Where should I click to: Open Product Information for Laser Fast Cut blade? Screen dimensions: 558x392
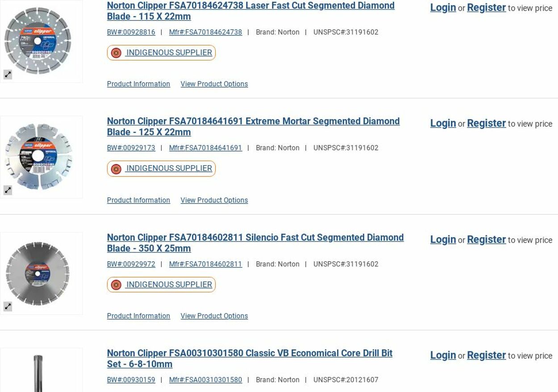(138, 84)
